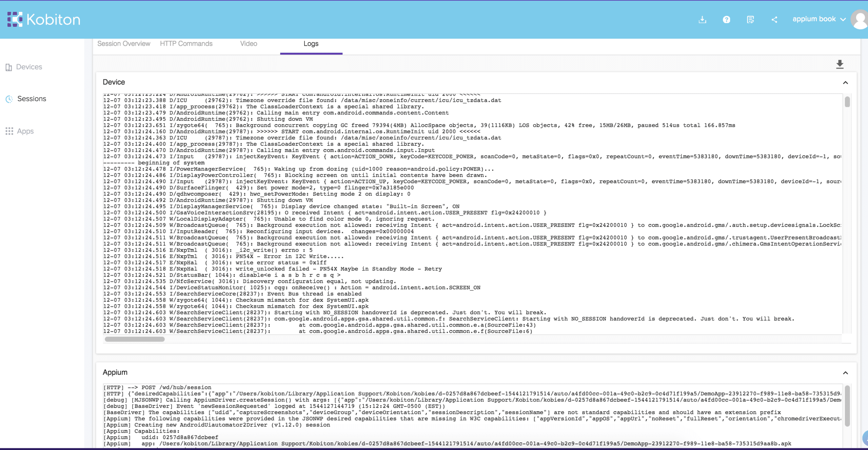Switch to Session Overview tab

124,44
